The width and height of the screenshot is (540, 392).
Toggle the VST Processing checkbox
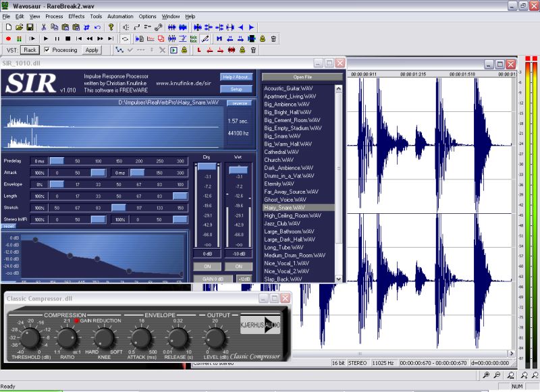click(47, 50)
